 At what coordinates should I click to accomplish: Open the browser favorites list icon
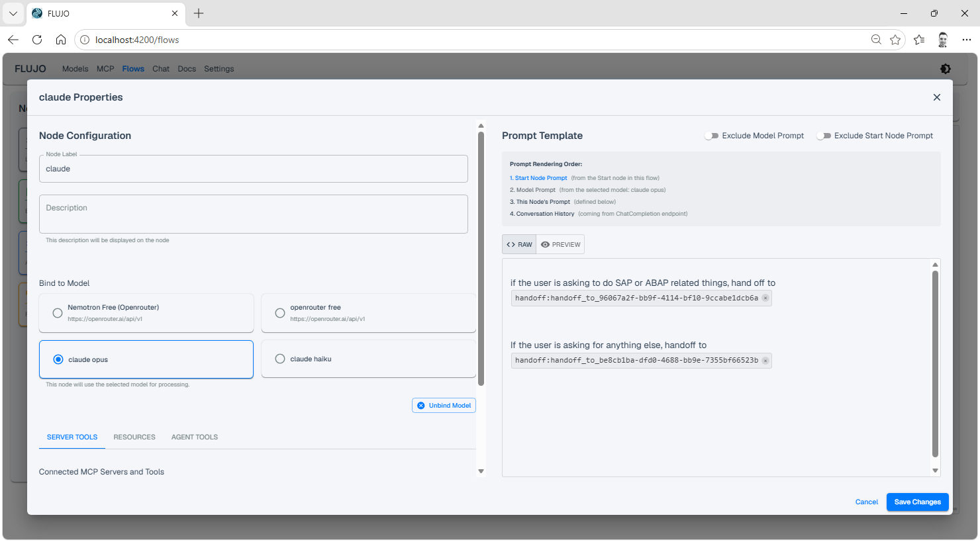(x=919, y=40)
